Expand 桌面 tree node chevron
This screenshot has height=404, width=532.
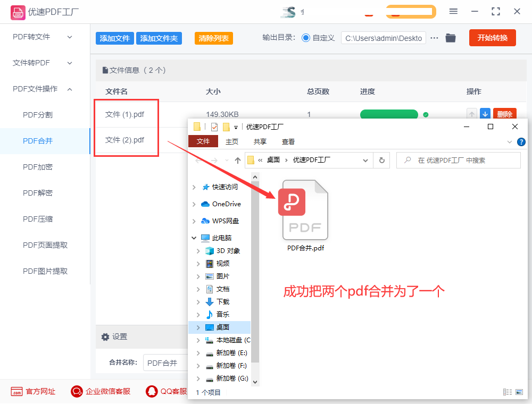tap(198, 327)
